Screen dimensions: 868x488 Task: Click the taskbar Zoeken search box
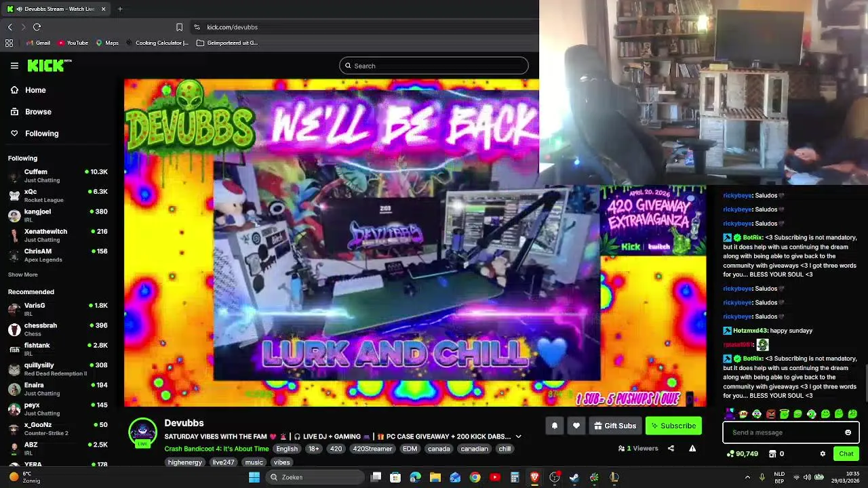(315, 477)
